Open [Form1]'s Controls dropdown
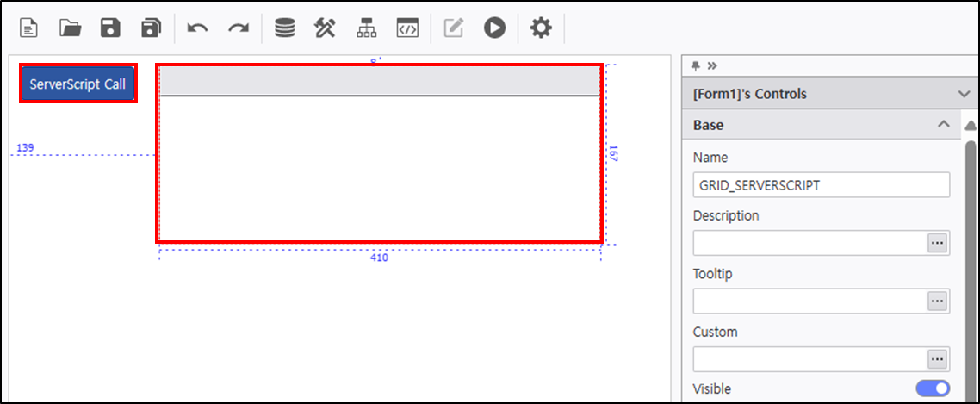The image size is (980, 404). (x=963, y=94)
